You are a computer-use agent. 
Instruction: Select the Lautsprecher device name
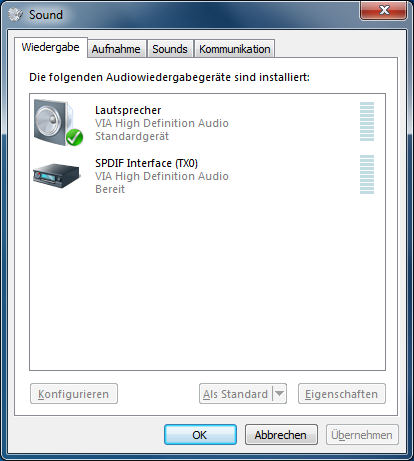click(x=128, y=110)
